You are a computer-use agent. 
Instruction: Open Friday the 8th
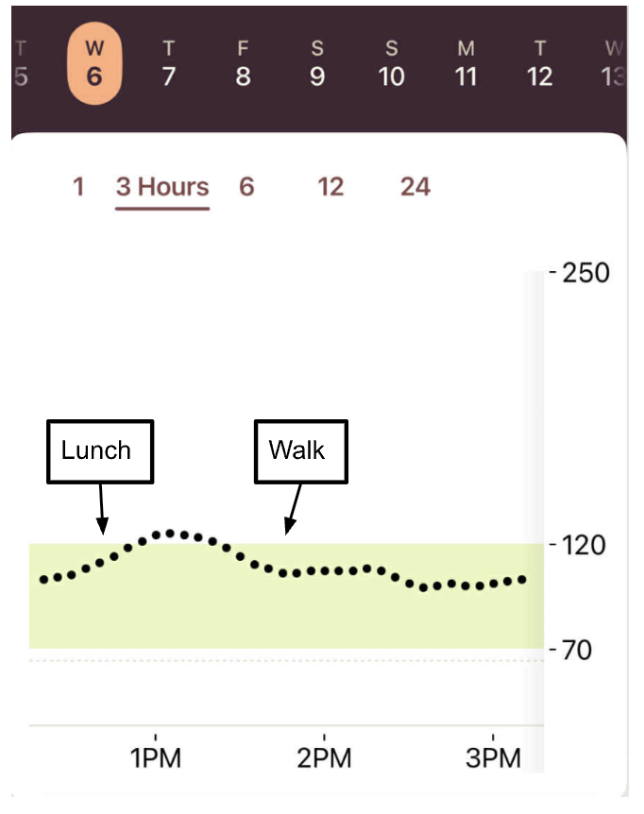(243, 64)
